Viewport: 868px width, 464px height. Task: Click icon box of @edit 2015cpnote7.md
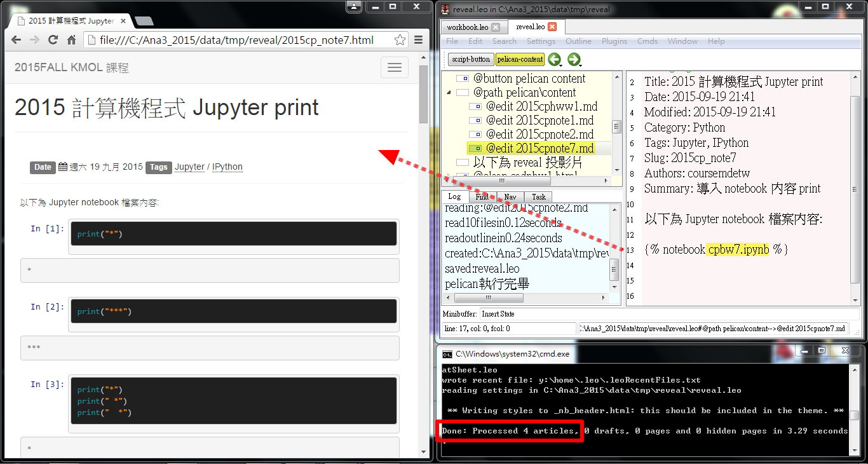[x=475, y=149]
